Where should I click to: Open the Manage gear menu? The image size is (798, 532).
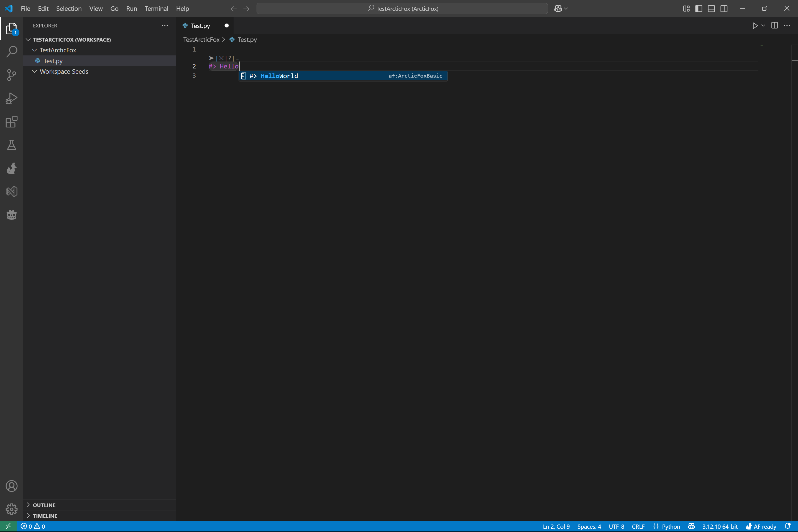tap(12, 509)
